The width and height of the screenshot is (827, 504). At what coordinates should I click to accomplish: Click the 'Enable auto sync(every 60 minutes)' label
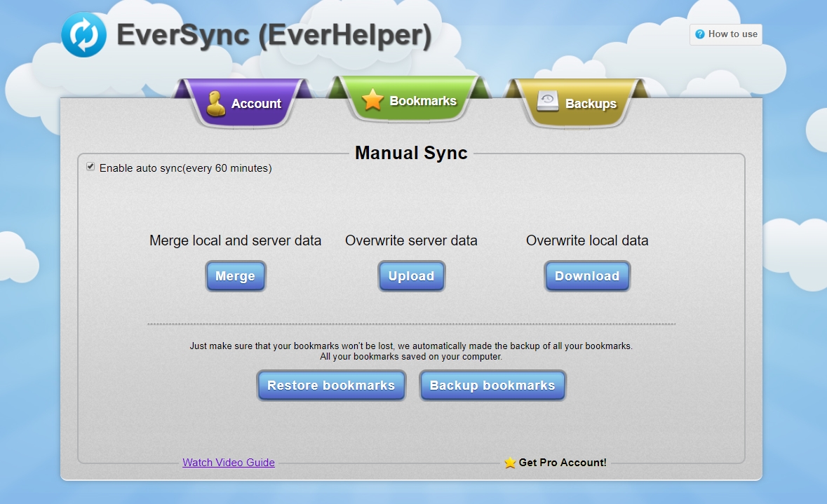point(185,168)
